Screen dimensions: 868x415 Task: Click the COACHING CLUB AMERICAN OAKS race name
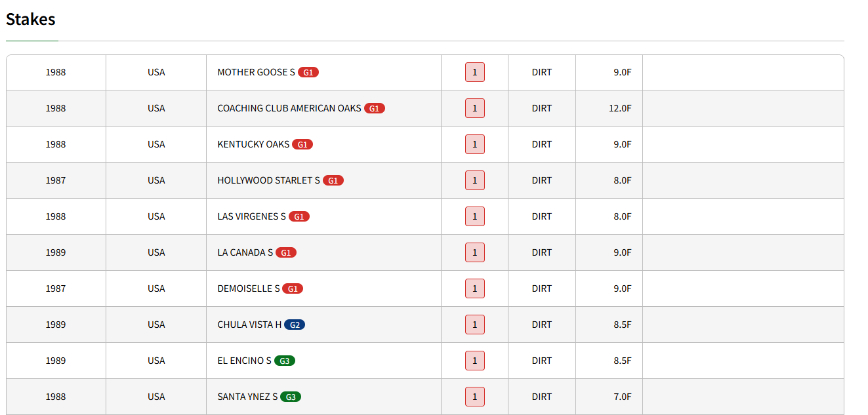(289, 108)
